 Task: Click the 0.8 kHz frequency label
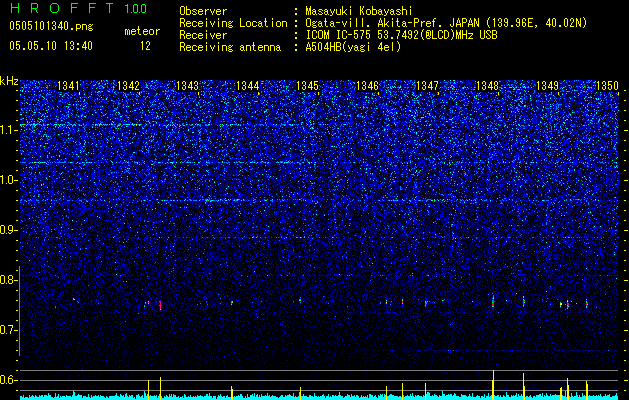9,280
